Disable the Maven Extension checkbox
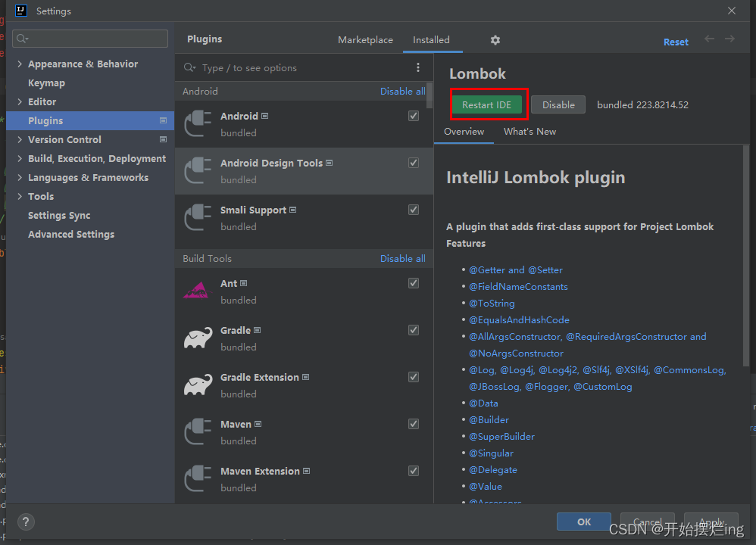Image resolution: width=756 pixels, height=545 pixels. [x=414, y=471]
